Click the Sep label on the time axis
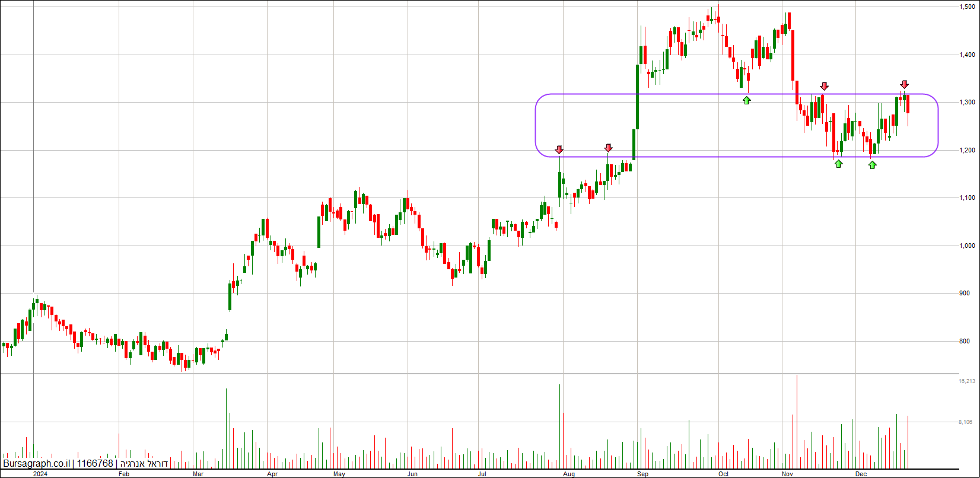 click(642, 474)
